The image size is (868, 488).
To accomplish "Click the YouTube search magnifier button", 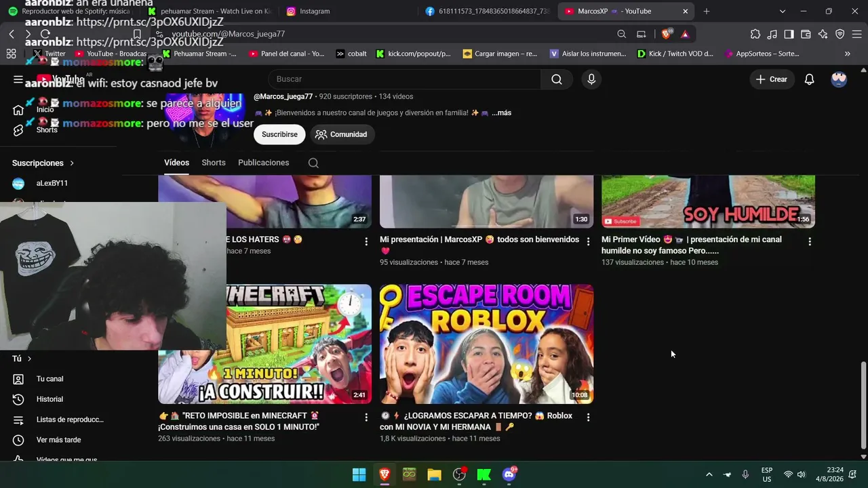I will tap(557, 79).
